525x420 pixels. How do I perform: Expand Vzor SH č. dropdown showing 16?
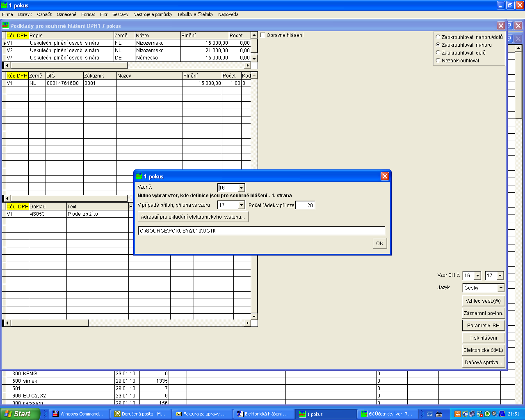477,276
